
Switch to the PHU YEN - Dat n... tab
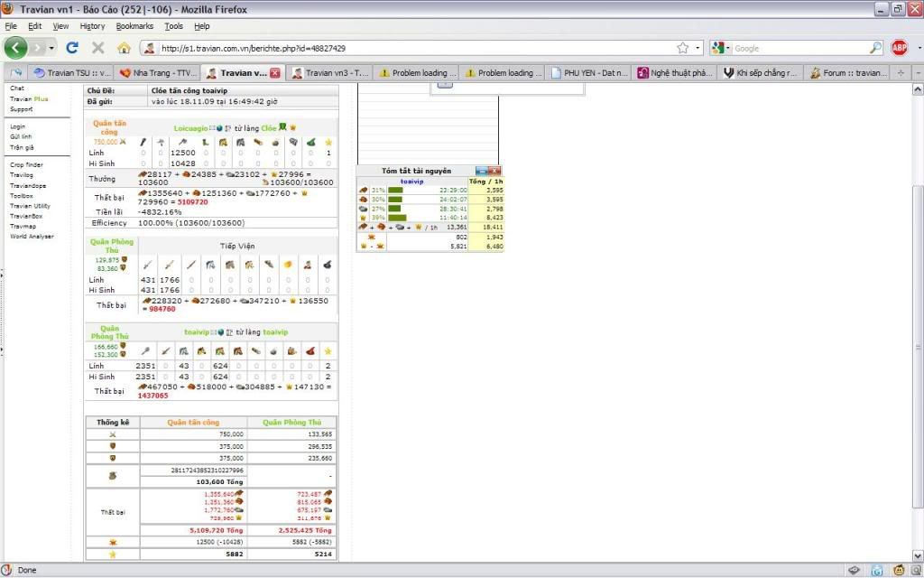[x=587, y=72]
